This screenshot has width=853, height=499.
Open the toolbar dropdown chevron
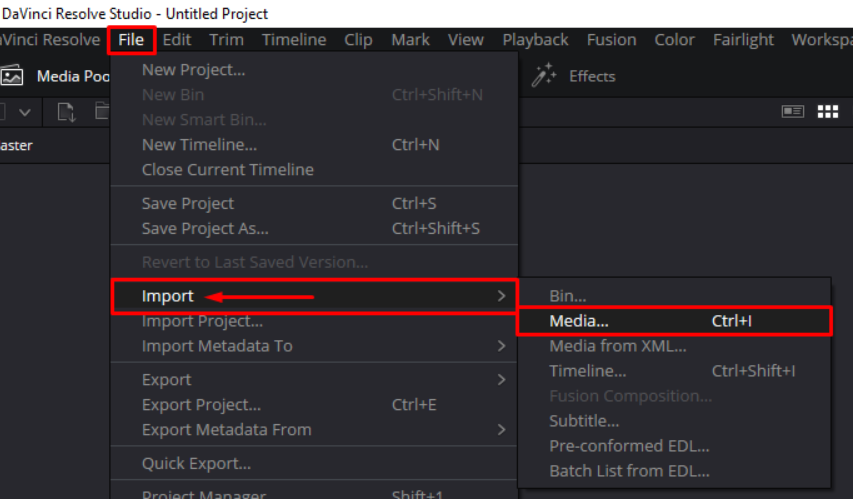click(24, 112)
